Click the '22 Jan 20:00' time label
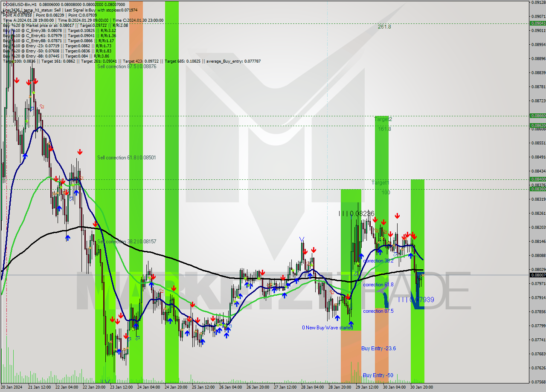Screen dimensions: 546x392 pos(93,387)
